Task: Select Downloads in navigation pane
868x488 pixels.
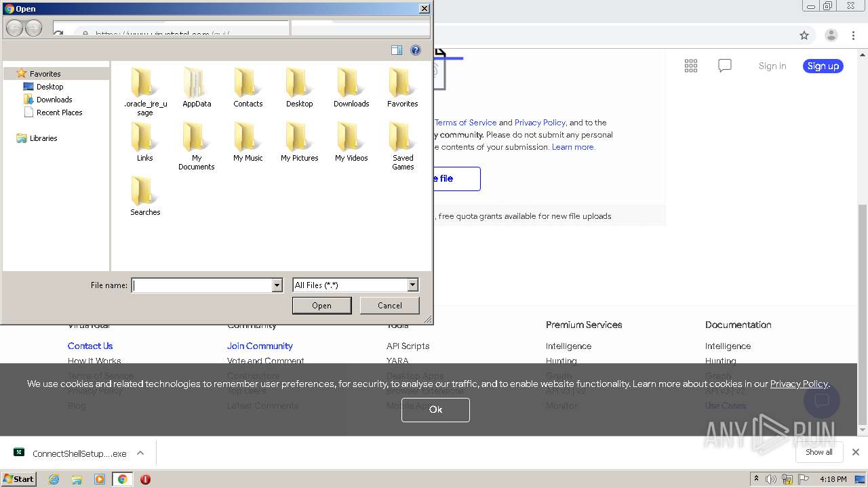Action: coord(54,100)
